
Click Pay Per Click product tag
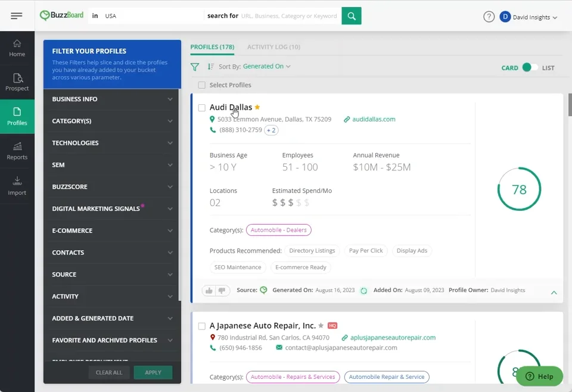(366, 251)
